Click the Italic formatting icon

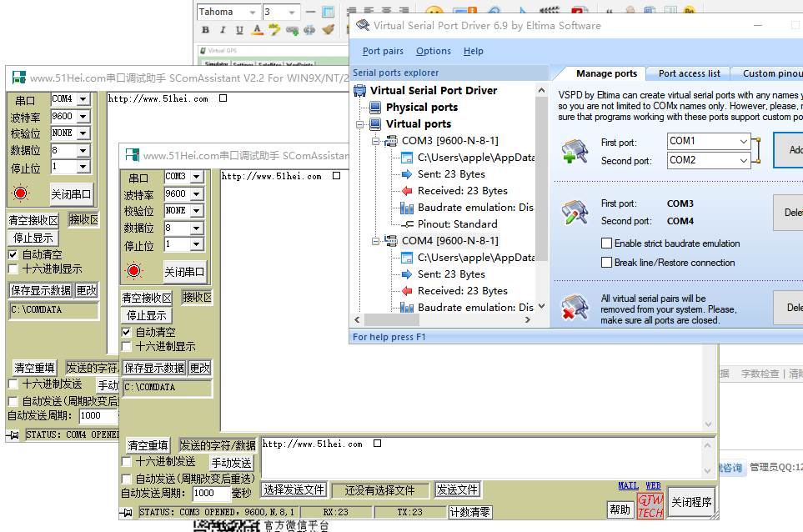tap(223, 30)
